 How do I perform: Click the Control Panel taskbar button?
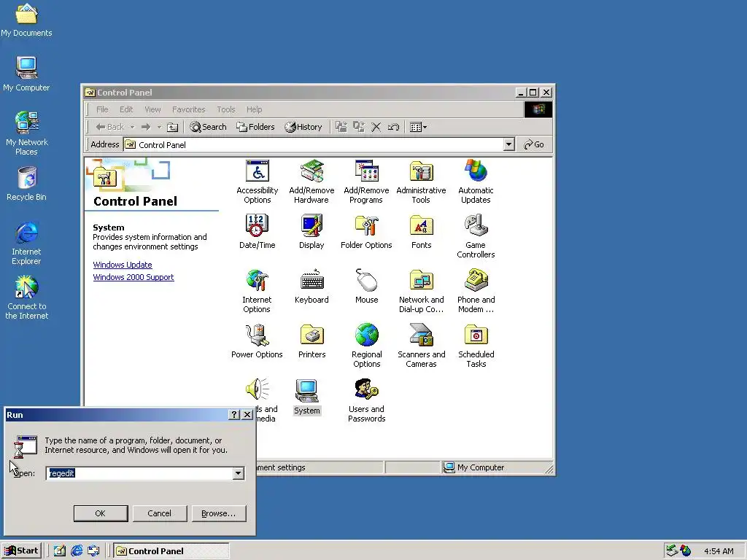[x=171, y=551]
